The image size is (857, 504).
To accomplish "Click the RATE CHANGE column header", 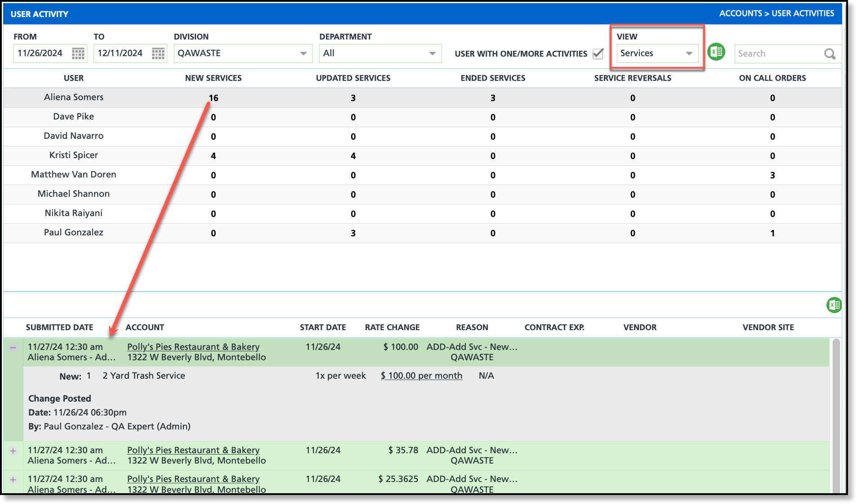I will [x=393, y=327].
